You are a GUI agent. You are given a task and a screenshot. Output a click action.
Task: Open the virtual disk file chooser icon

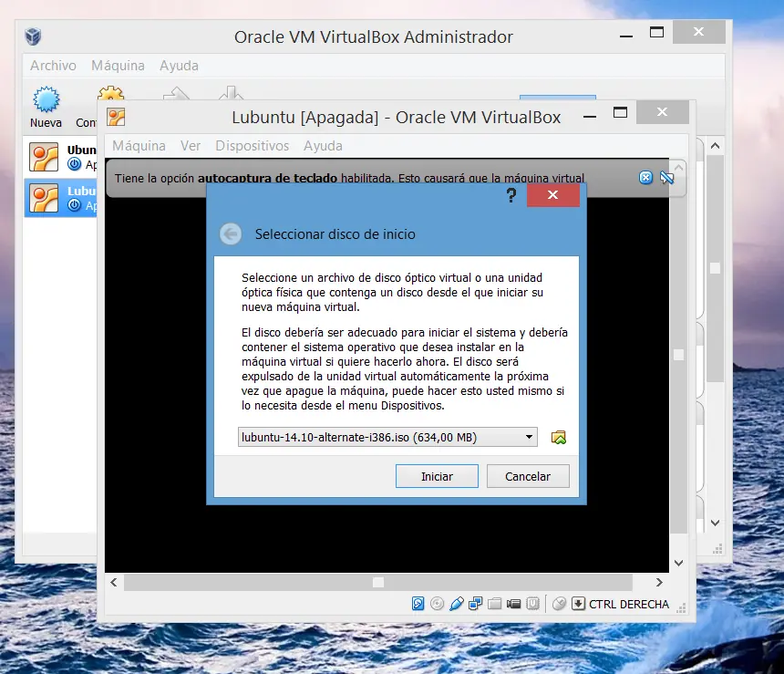pos(559,436)
